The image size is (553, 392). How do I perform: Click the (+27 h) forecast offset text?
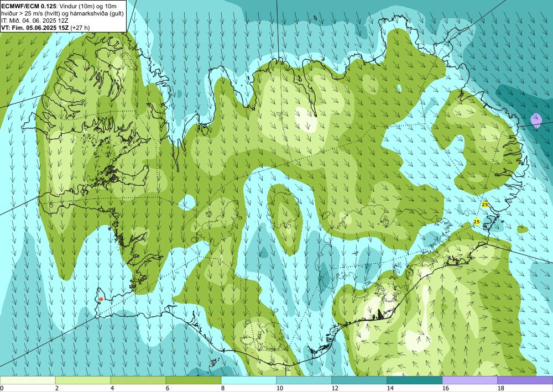80,28
